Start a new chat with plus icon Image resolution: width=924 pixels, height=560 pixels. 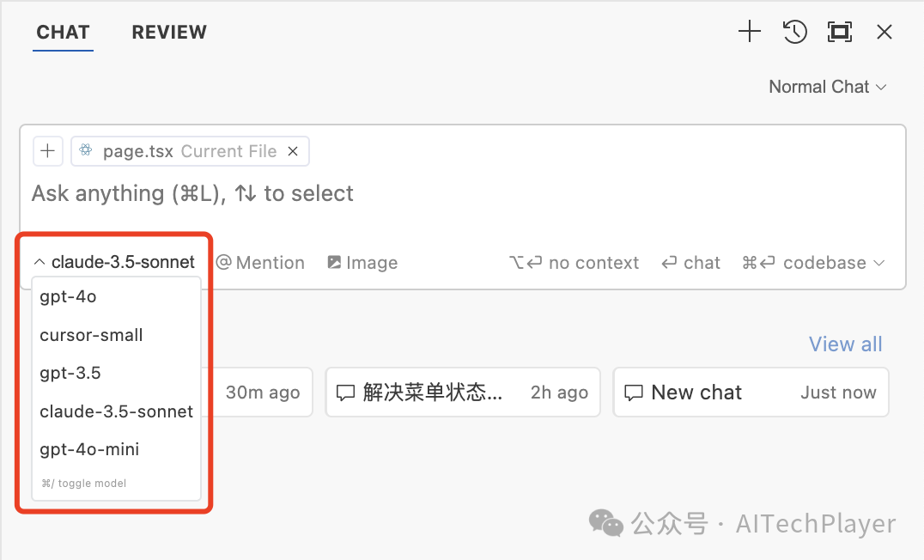tap(750, 33)
